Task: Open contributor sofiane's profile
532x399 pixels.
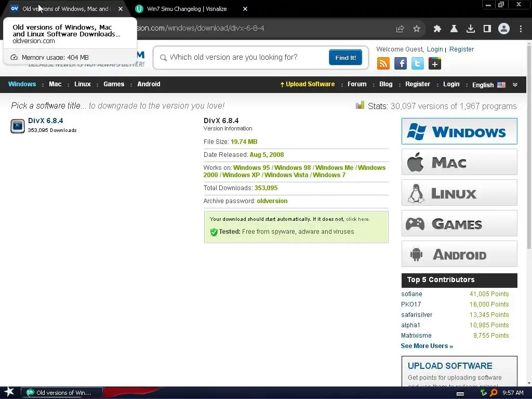Action: 411,294
